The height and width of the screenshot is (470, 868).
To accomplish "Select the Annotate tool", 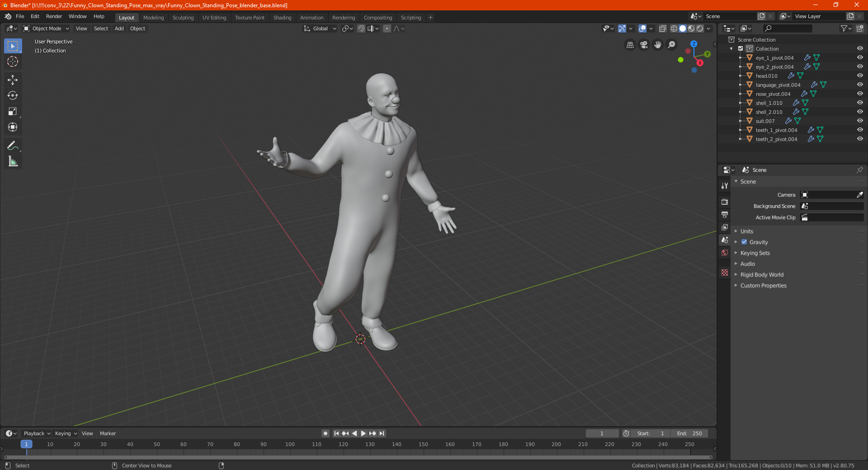I will (x=13, y=146).
